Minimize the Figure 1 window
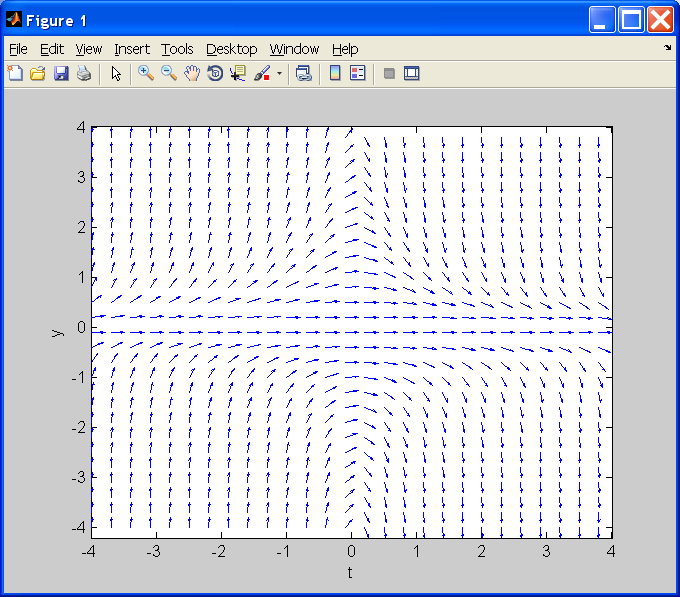 pos(602,20)
